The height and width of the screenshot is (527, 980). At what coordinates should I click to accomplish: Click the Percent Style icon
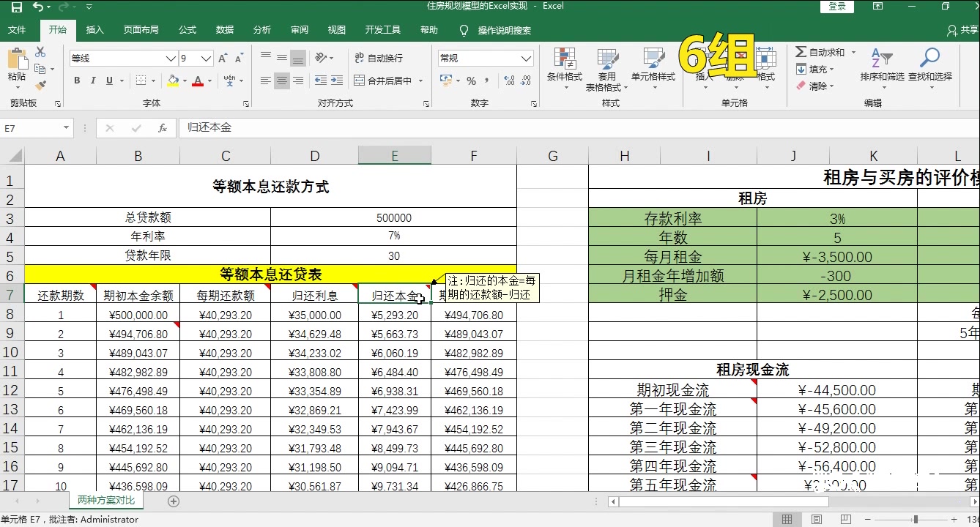pos(471,81)
